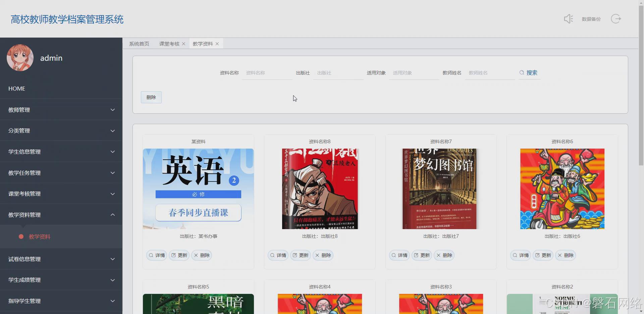Focus the 资料名称 search field
The image size is (644, 314).
click(267, 73)
